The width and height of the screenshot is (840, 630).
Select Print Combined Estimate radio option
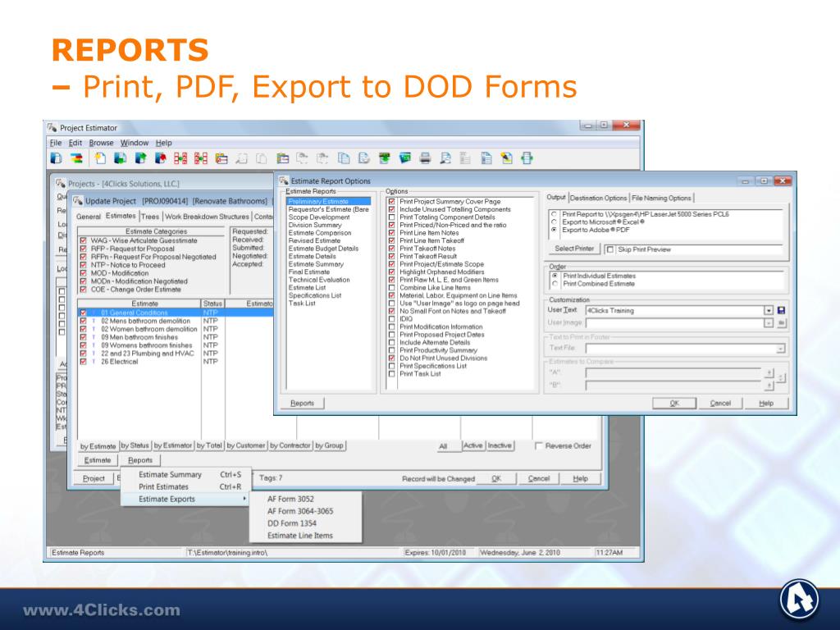(x=555, y=283)
